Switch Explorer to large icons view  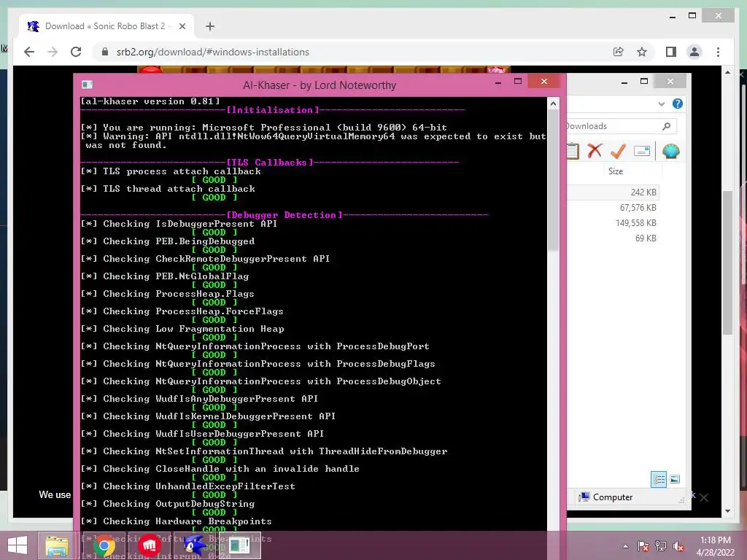coord(675,479)
